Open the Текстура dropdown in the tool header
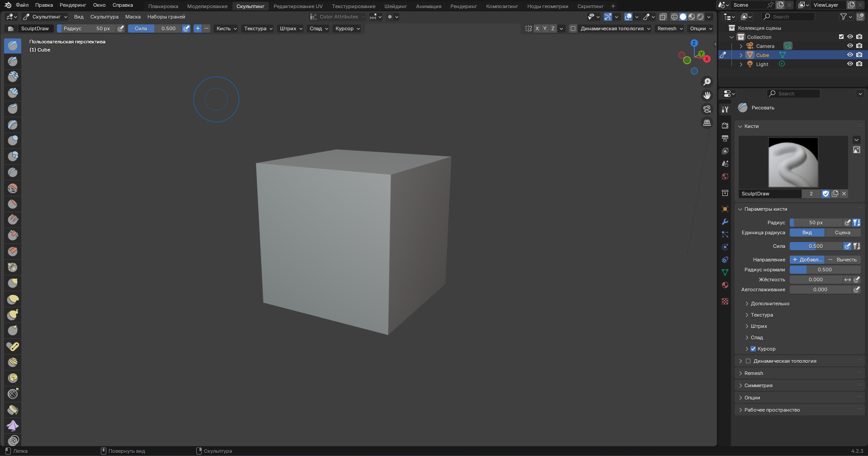 (x=258, y=28)
